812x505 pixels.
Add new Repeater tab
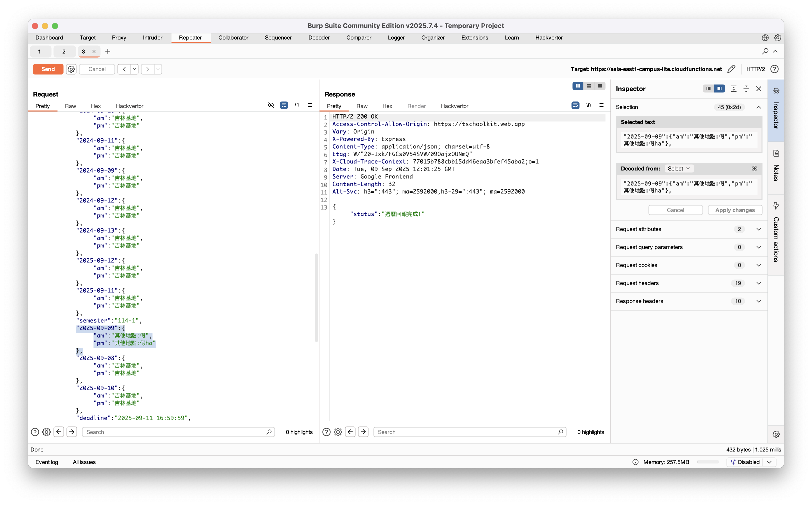[x=107, y=51]
